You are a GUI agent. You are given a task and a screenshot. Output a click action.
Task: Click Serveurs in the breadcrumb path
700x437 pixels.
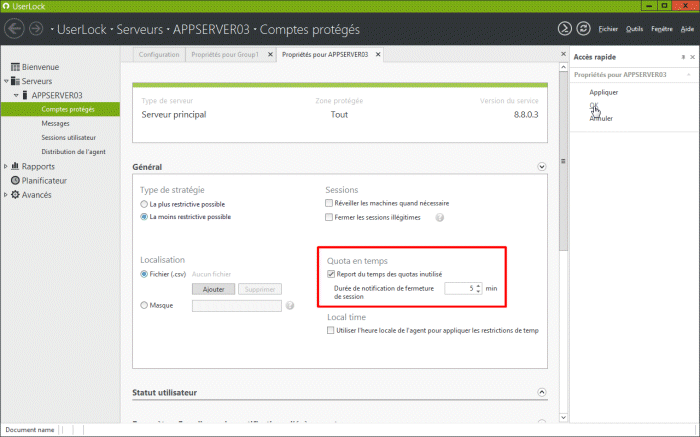point(140,29)
